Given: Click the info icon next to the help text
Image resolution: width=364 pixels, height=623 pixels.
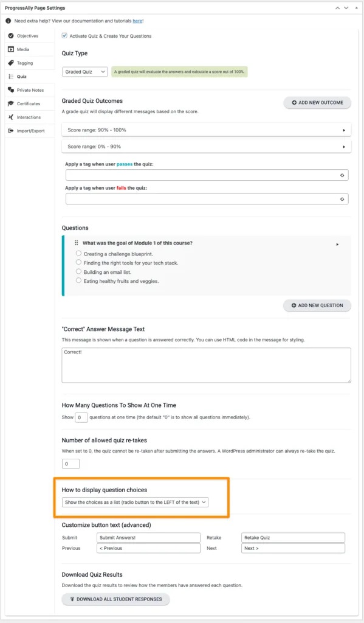Looking at the screenshot, I should [9, 21].
